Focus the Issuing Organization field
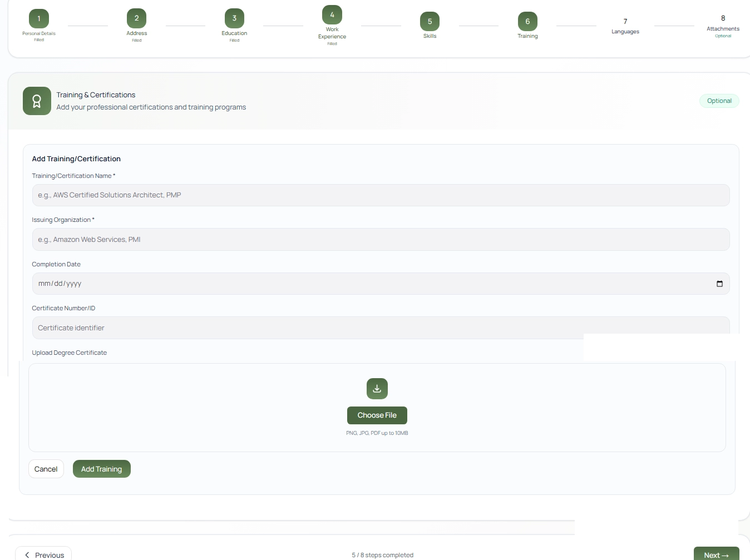 point(381,240)
